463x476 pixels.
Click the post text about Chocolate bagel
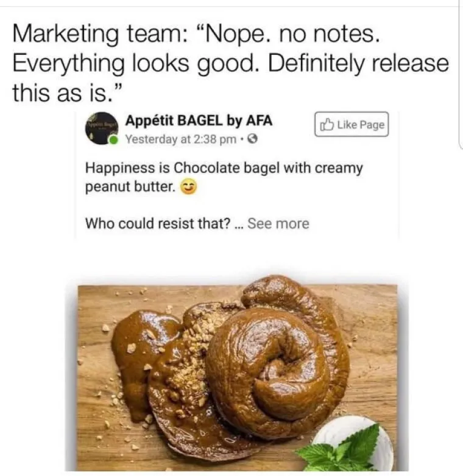click(x=224, y=177)
